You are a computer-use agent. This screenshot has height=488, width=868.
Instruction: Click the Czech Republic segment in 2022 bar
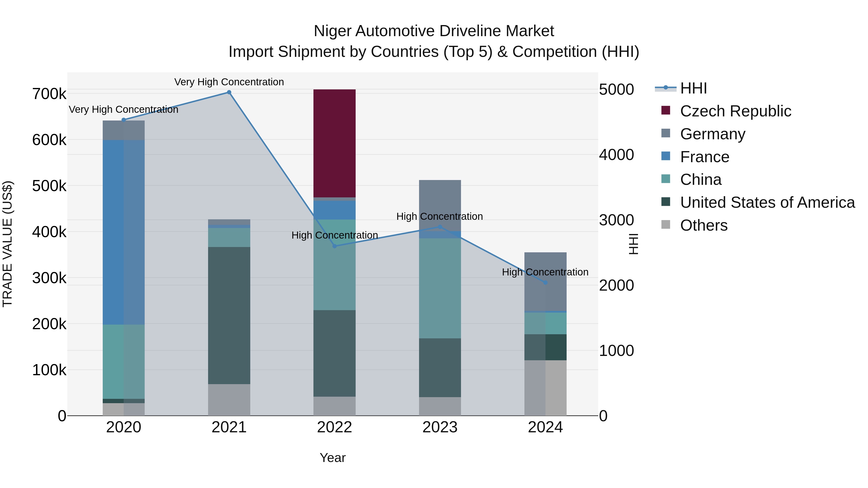click(x=335, y=143)
